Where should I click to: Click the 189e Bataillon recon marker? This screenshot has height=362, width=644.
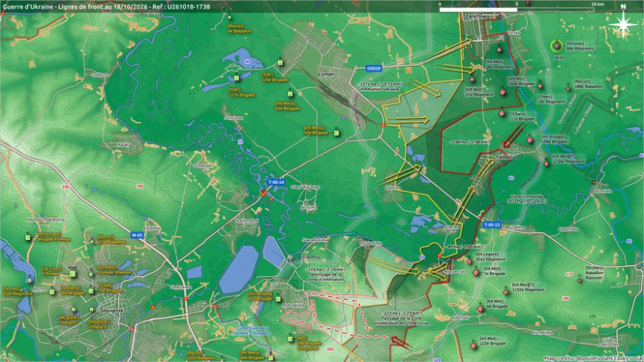coord(569,89)
